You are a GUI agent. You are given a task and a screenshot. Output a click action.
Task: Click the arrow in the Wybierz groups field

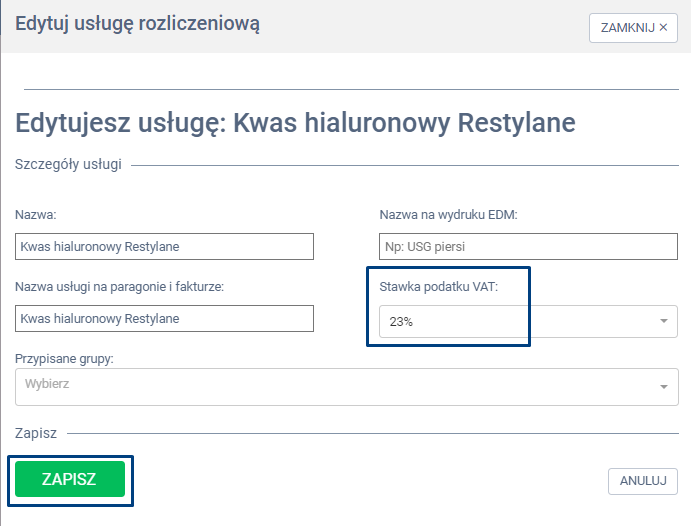[x=663, y=386]
